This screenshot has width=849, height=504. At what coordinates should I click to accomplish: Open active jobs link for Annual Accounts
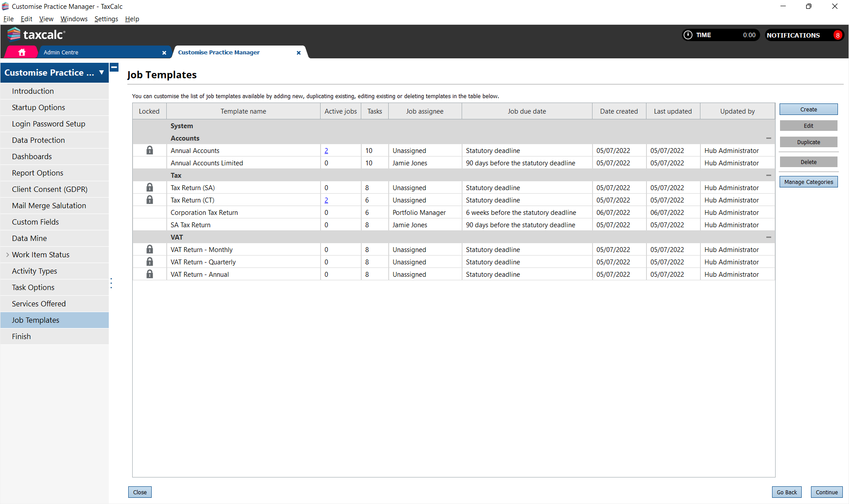point(326,151)
